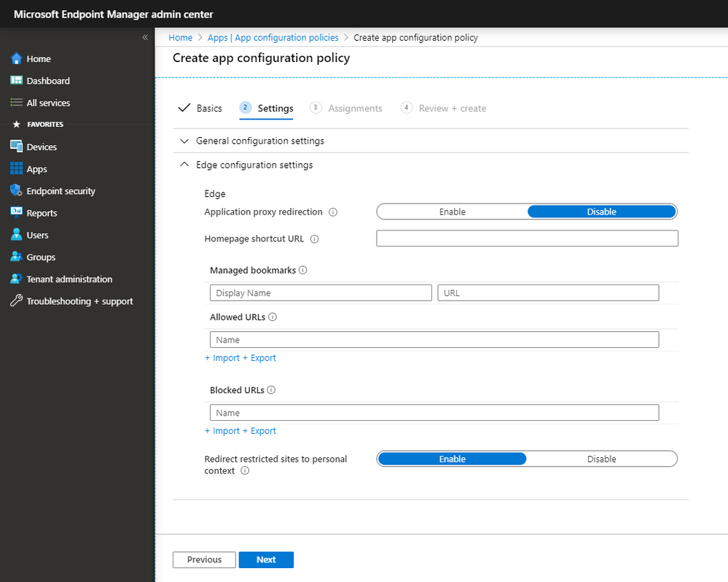Click the Previous button
The image size is (728, 582).
[x=204, y=559]
